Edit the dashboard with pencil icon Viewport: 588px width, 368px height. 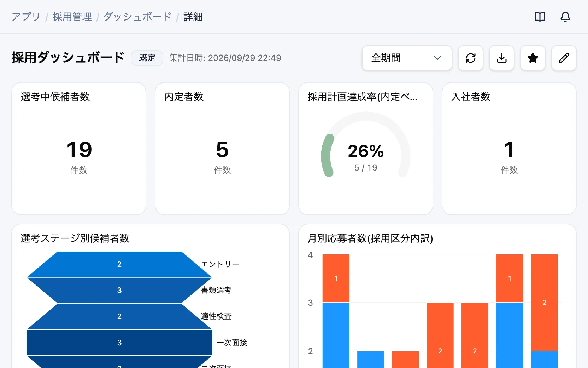564,58
